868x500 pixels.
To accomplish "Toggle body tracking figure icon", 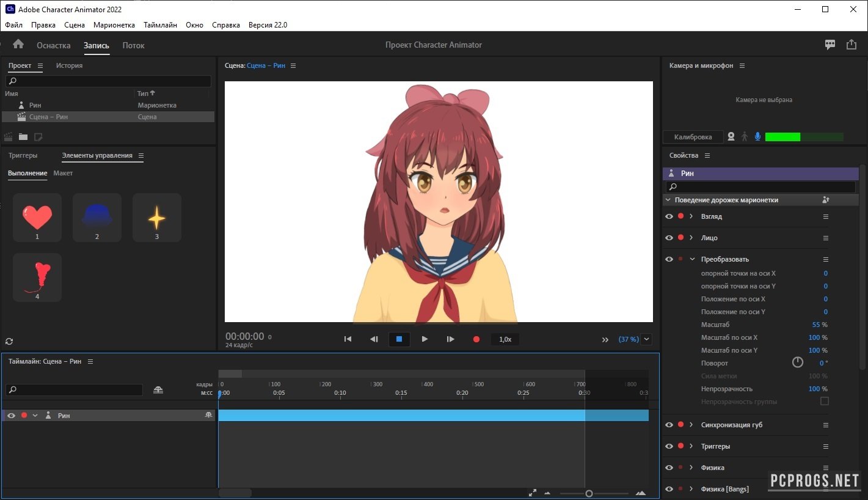I will tap(744, 137).
